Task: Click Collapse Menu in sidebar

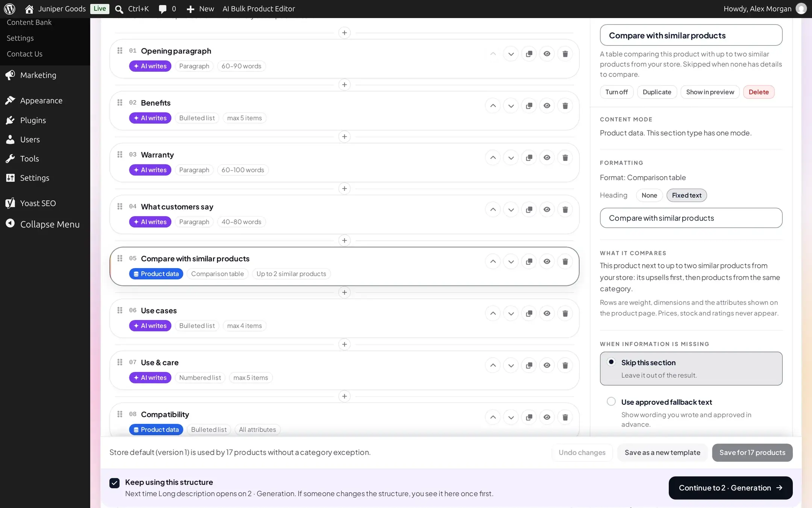Action: 45,224
